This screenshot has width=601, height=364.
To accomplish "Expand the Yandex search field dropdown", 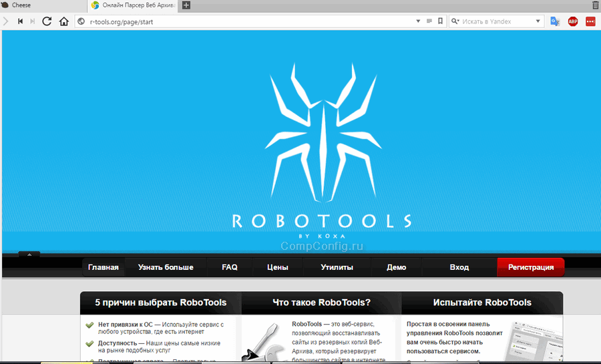I will 538,21.
